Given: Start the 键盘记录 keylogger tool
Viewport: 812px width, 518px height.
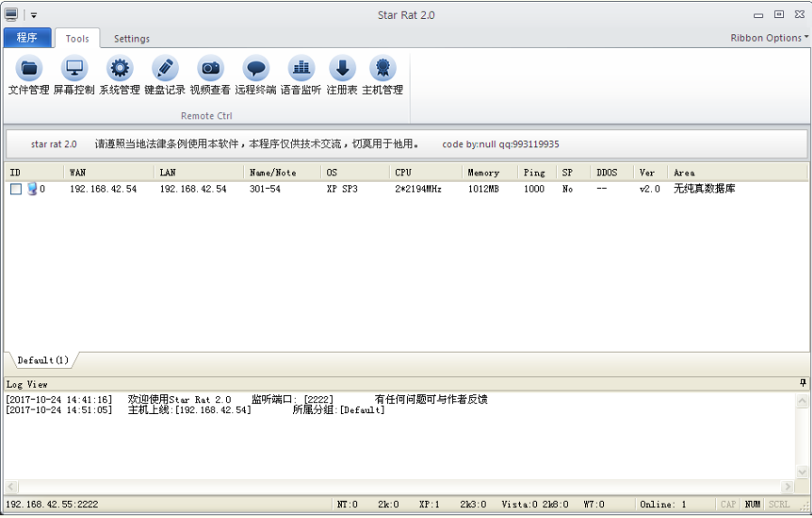Looking at the screenshot, I should click(165, 76).
